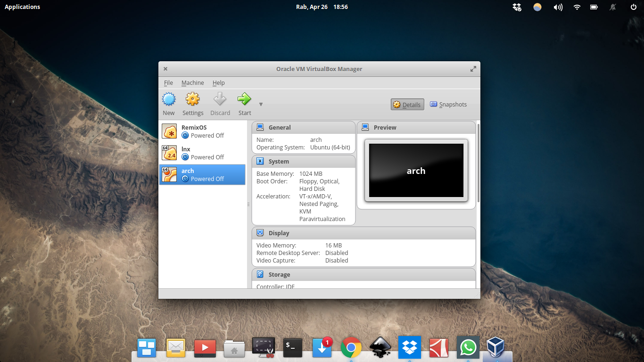Launch Google Chrome from the dock

351,347
